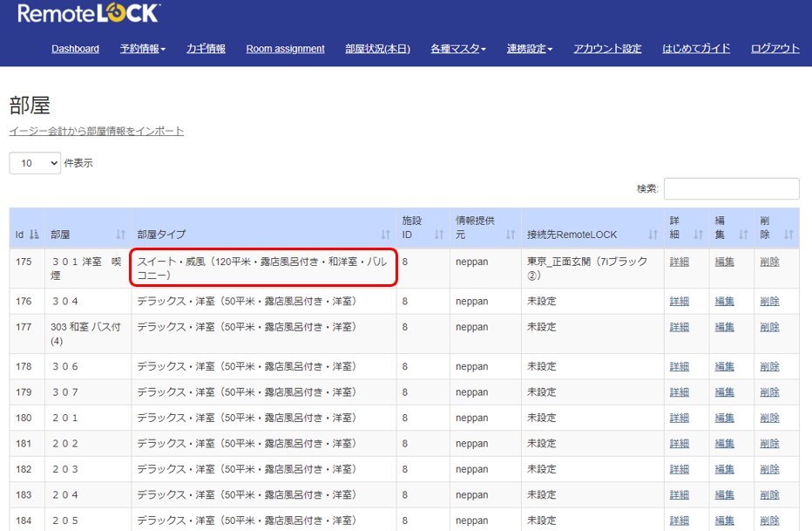Open はじめてガイド page
Screen dimensions: 812x531
click(x=696, y=49)
